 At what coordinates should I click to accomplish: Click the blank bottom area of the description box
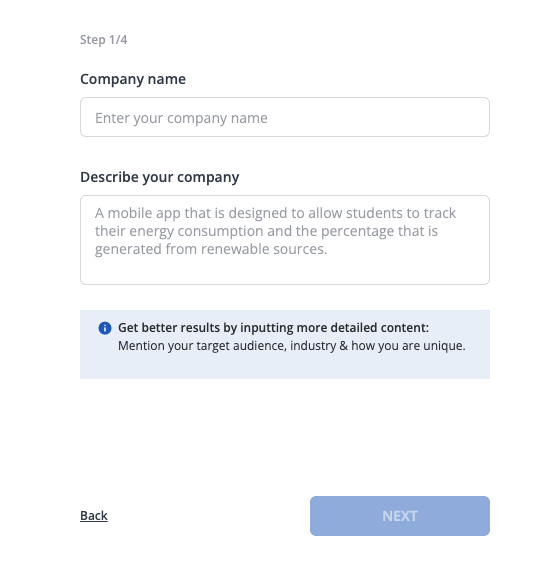pos(285,271)
